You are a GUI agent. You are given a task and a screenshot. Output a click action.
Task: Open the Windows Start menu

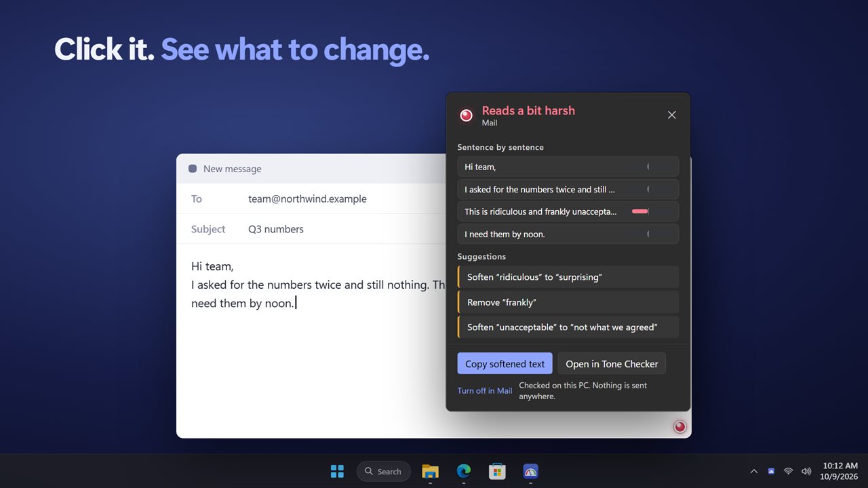pos(337,471)
